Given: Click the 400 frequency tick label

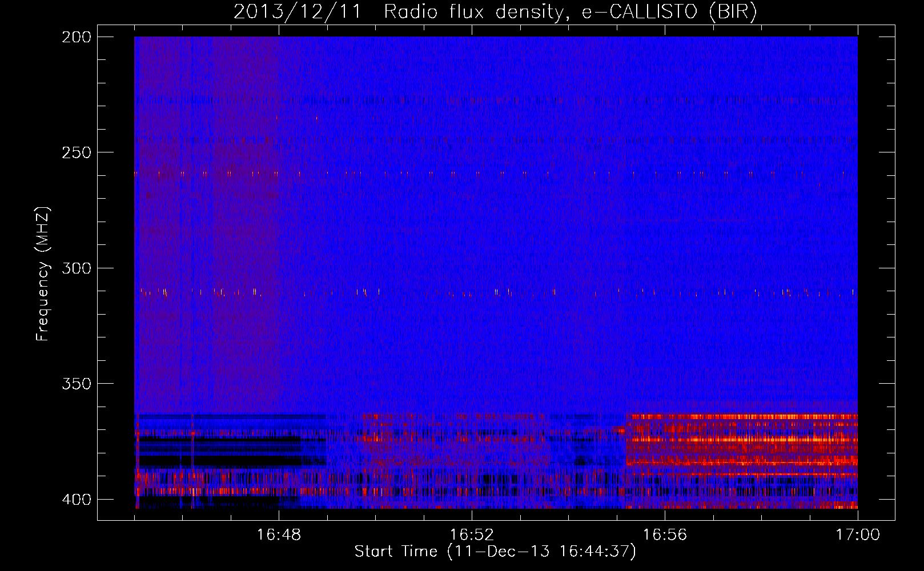Looking at the screenshot, I should (x=76, y=499).
